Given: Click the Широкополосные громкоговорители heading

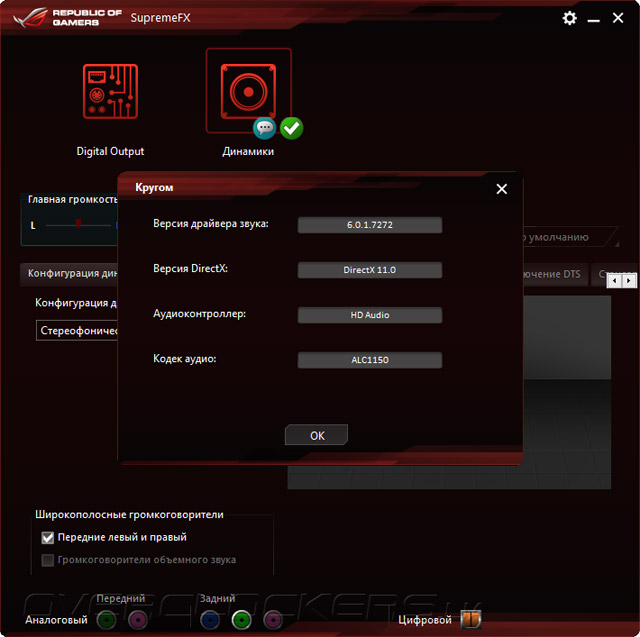Looking at the screenshot, I should 129,515.
